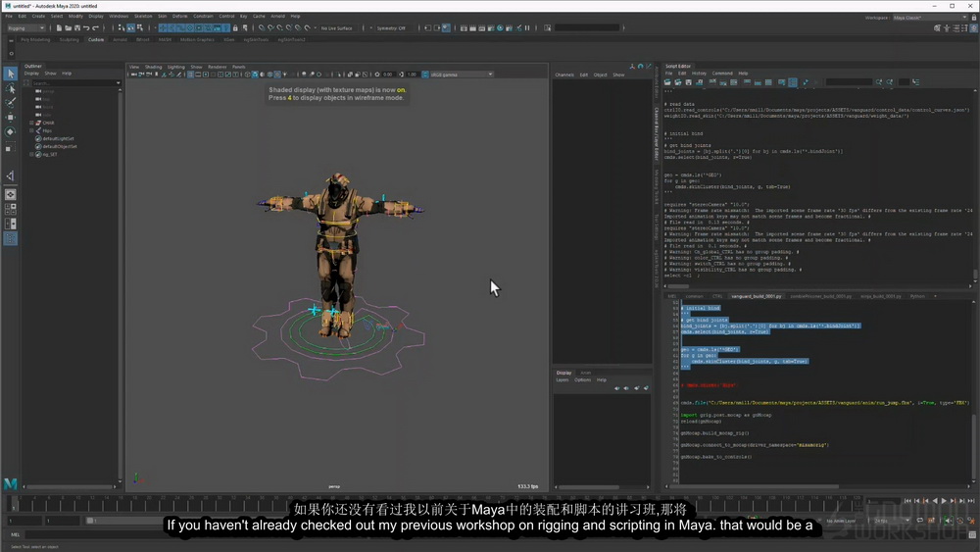Screen dimensions: 980x552
Task: Click the select camera icon in viewport toolbar
Action: pos(133,75)
